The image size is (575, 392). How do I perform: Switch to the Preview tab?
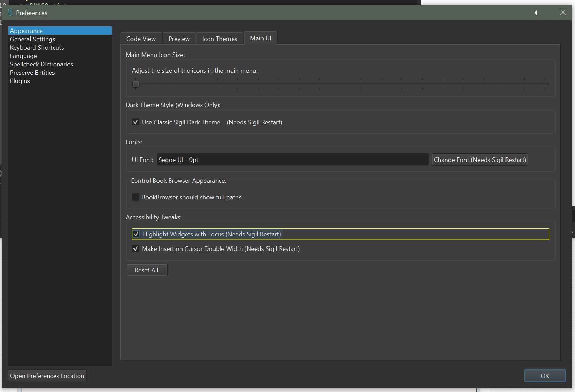[x=179, y=39]
